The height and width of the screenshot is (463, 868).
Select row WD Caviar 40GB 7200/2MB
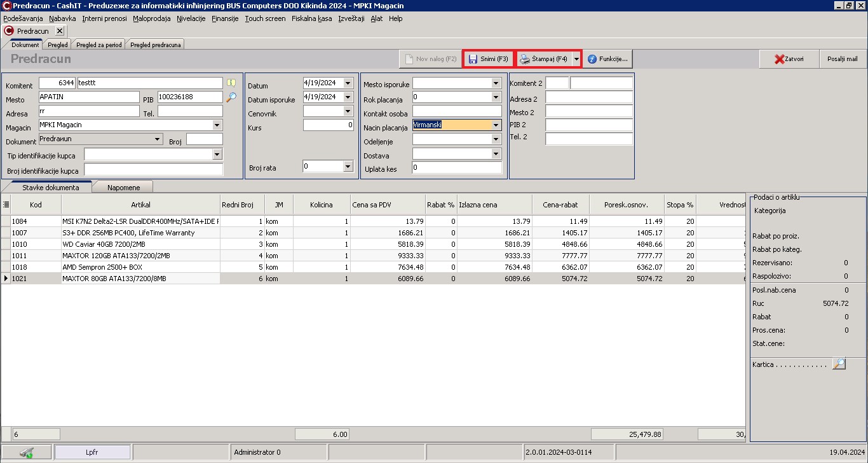372,244
